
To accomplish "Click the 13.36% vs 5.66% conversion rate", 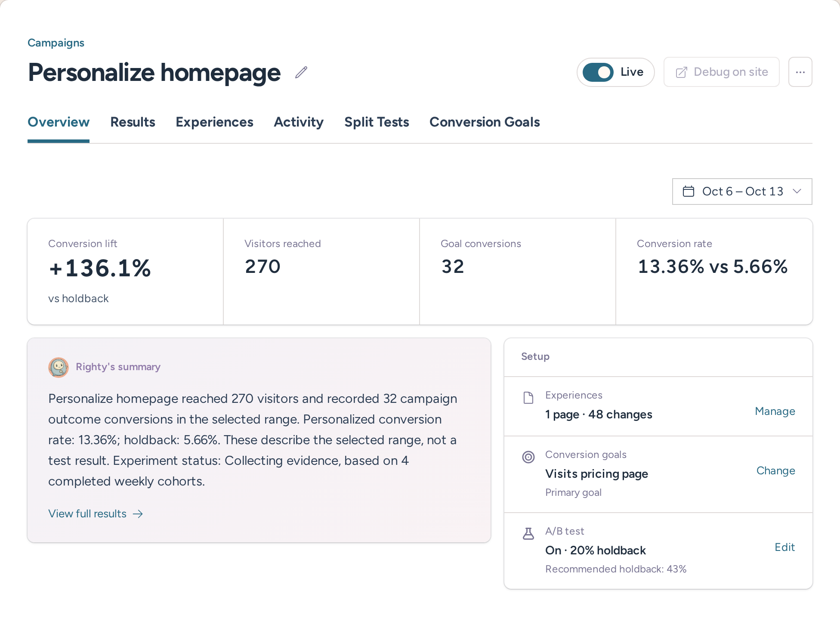I will click(713, 266).
